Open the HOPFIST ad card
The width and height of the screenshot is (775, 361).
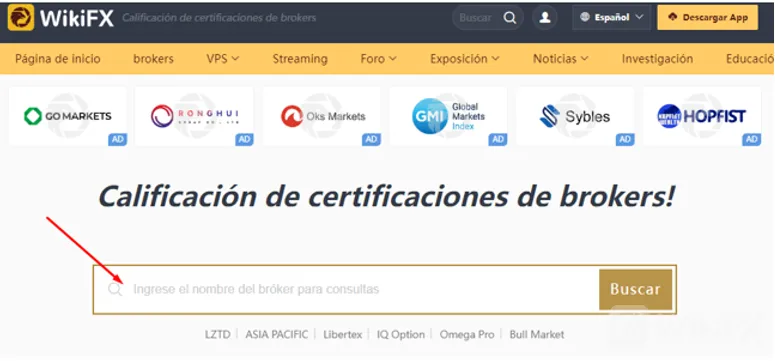coord(702,116)
